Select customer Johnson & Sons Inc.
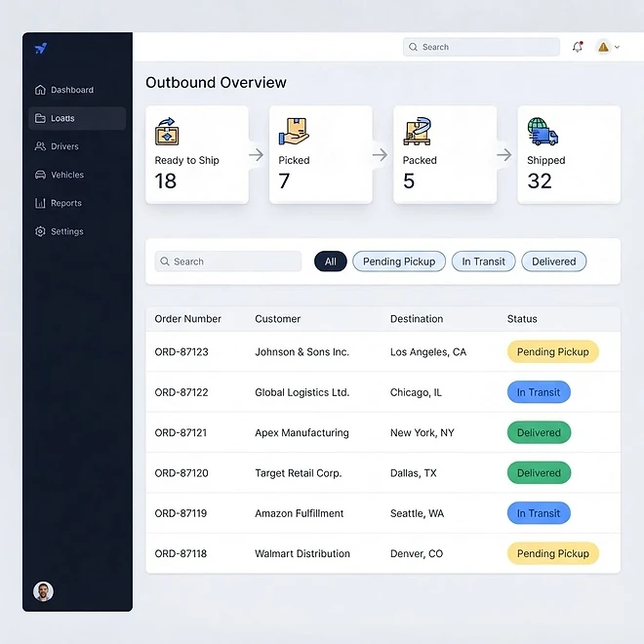 click(x=302, y=352)
